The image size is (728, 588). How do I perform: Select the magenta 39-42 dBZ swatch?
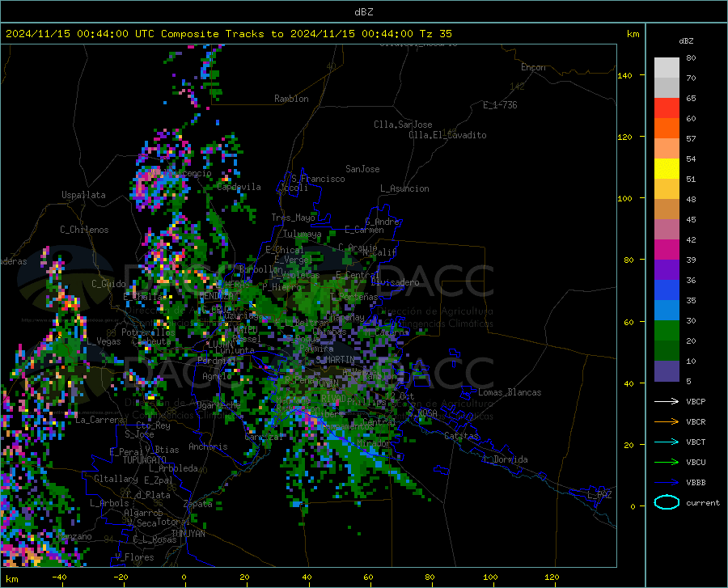[x=667, y=250]
